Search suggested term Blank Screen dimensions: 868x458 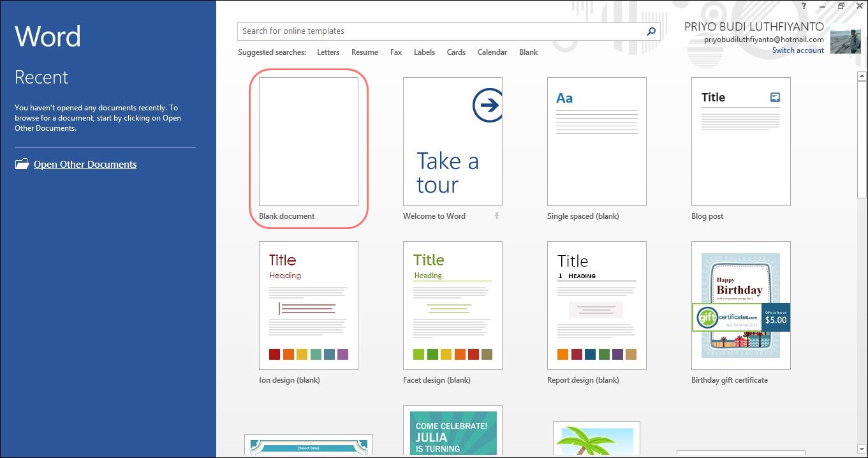click(528, 52)
